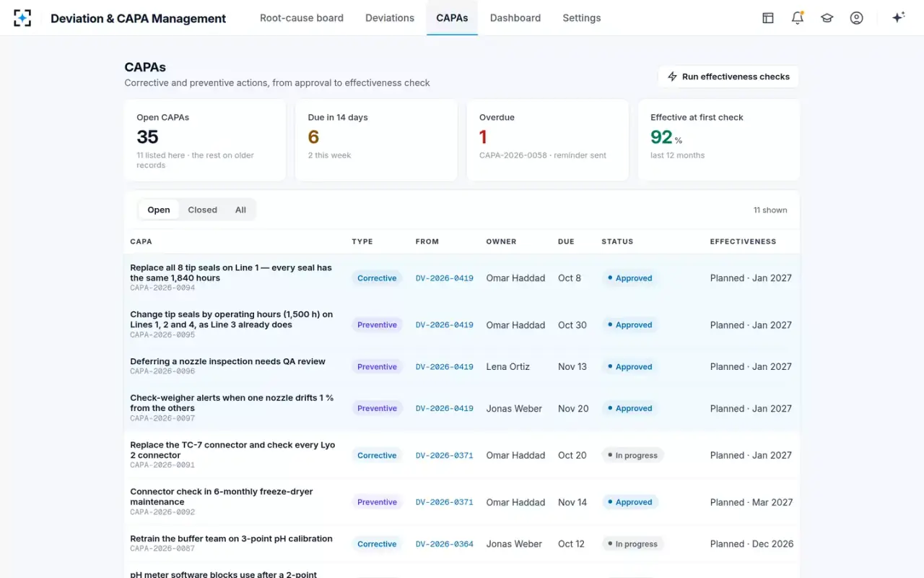The width and height of the screenshot is (924, 578).
Task: Select the CAPAs tab
Action: (x=452, y=18)
